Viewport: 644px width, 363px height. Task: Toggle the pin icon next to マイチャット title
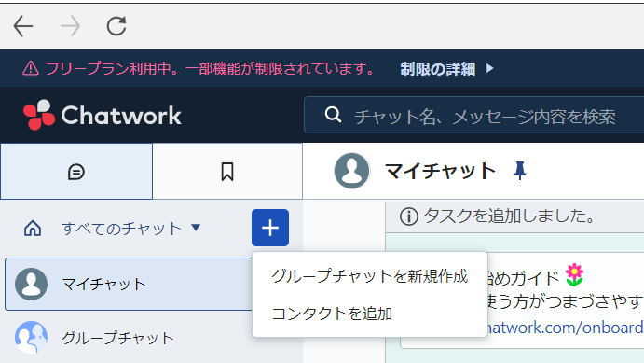click(x=519, y=171)
